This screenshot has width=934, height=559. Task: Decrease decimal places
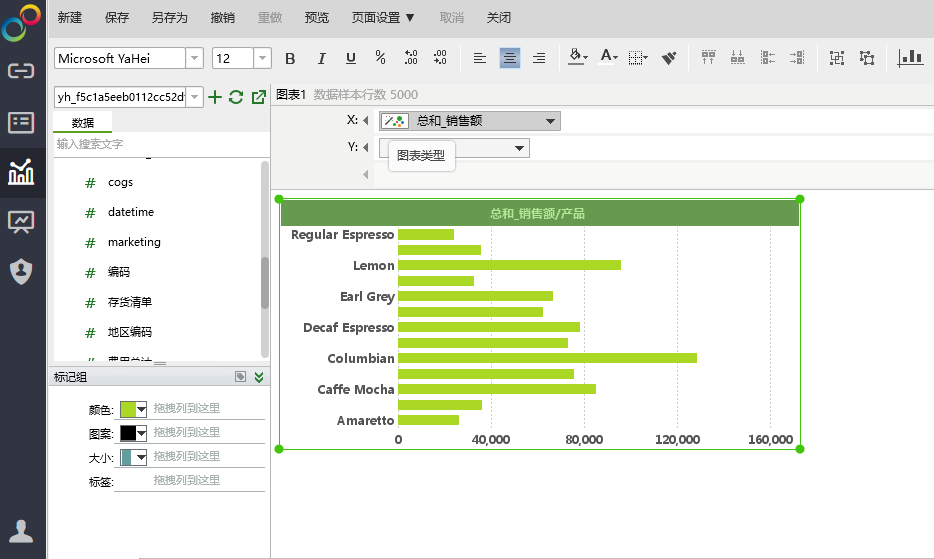[x=440, y=58]
